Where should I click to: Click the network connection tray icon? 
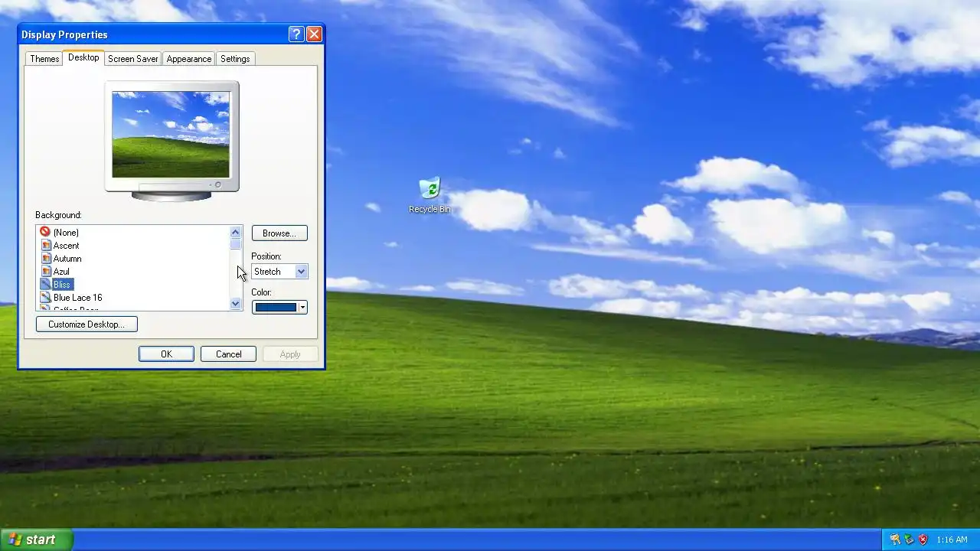click(x=909, y=540)
